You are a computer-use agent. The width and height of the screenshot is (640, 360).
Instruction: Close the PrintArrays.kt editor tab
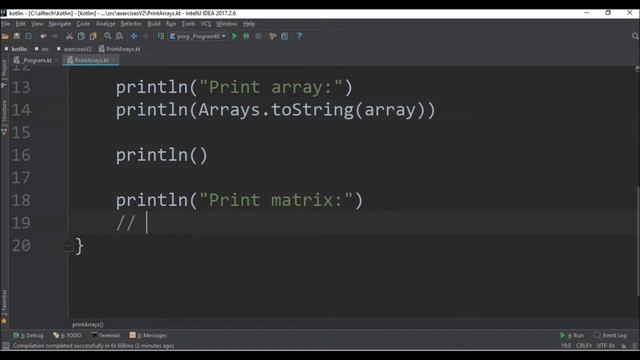click(x=114, y=60)
